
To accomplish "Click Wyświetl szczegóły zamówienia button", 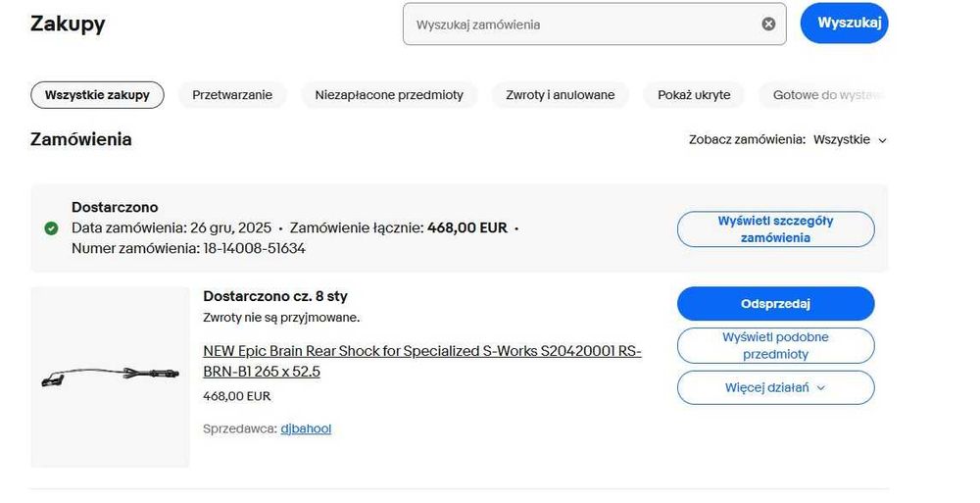I will coord(775,229).
